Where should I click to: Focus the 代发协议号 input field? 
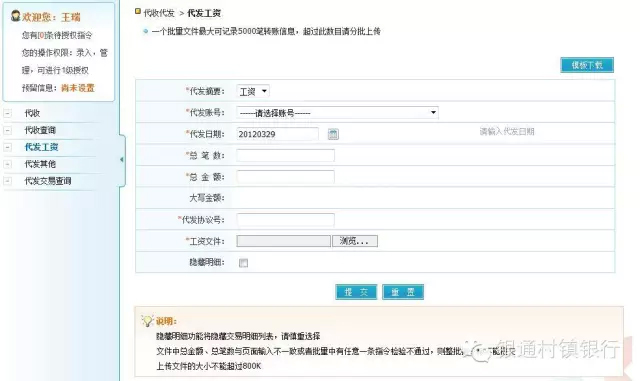tap(285, 220)
